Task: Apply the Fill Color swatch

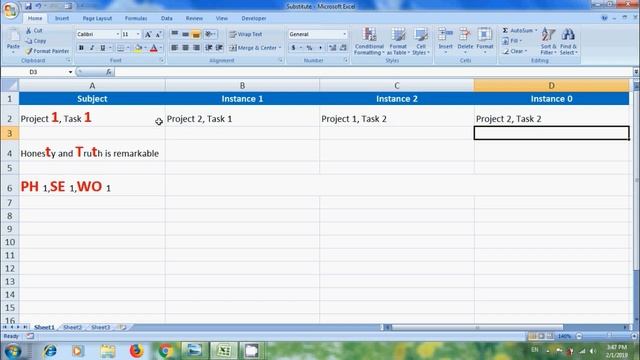Action: (138, 48)
